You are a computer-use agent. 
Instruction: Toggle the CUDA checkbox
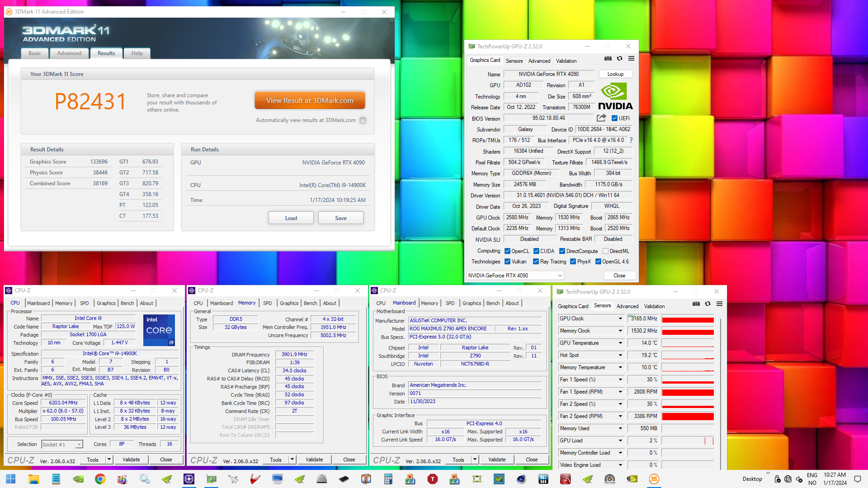click(x=536, y=251)
